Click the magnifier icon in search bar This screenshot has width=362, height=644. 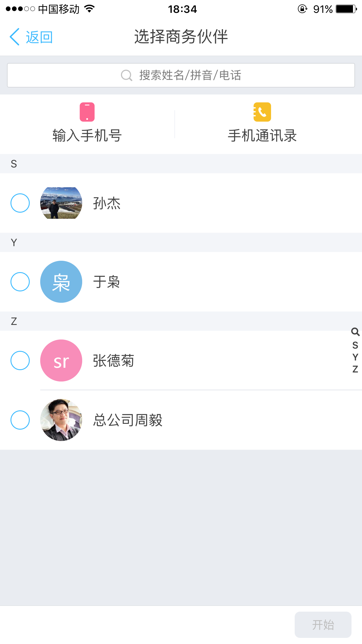point(126,75)
